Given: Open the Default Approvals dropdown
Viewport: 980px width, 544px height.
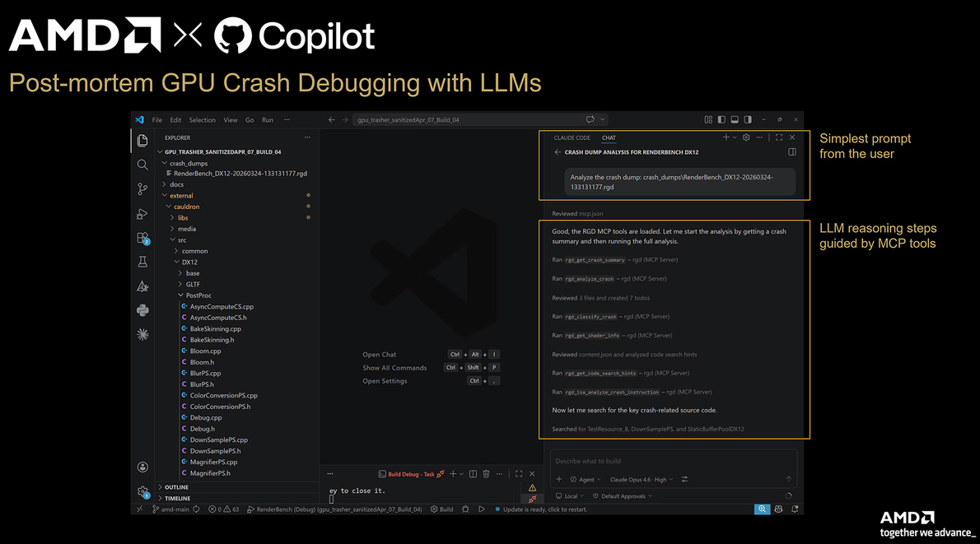Looking at the screenshot, I should pyautogui.click(x=622, y=496).
